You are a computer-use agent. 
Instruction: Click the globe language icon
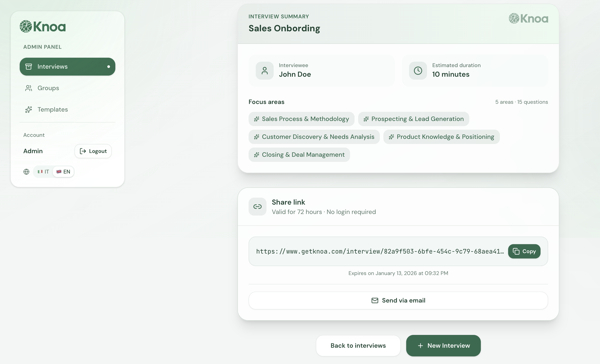click(27, 172)
